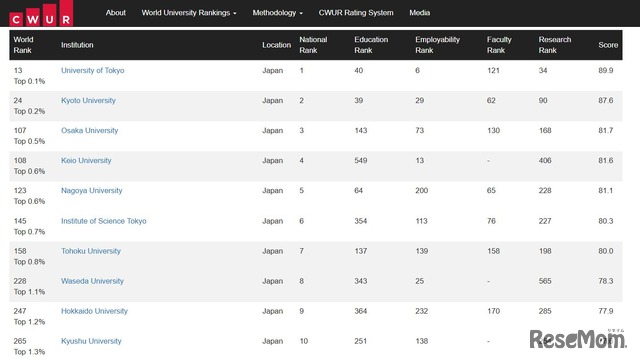Open Waseda University link

click(92, 281)
